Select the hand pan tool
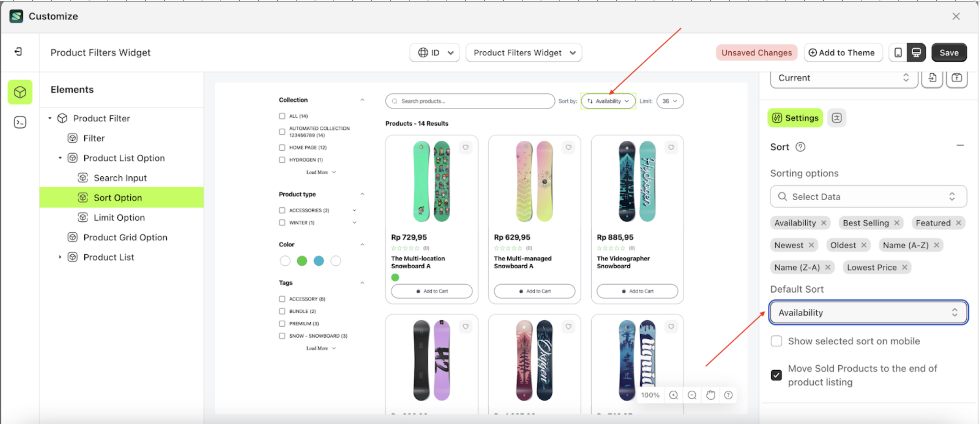The height and width of the screenshot is (424, 980). (710, 395)
